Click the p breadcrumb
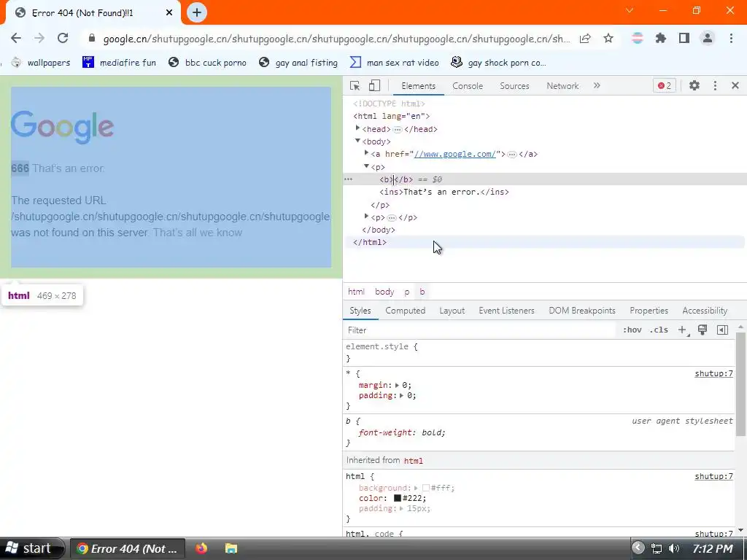Viewport: 747px width, 560px height. pos(407,292)
